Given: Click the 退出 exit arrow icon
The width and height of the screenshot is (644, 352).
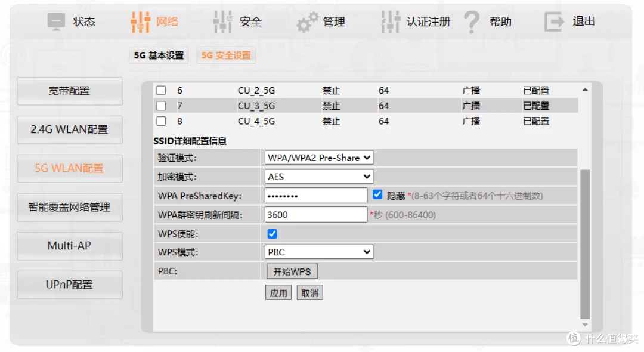Looking at the screenshot, I should 554,21.
